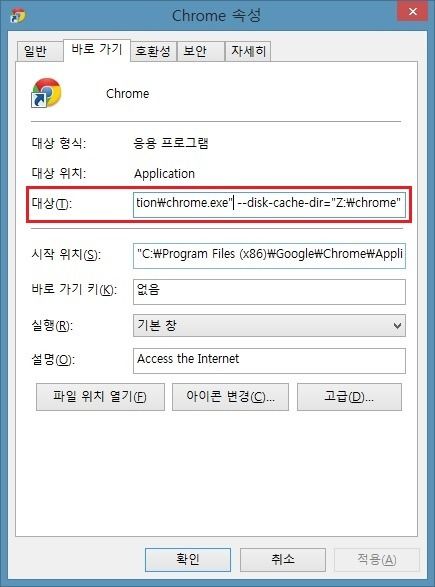Click the 시작 위치 path field
Screen dimensions: 435x587
(269, 256)
